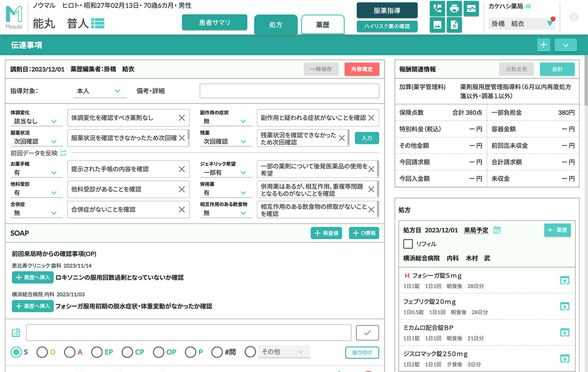Clear the 他科受診 comment text
The image size is (588, 372).
coord(182,189)
